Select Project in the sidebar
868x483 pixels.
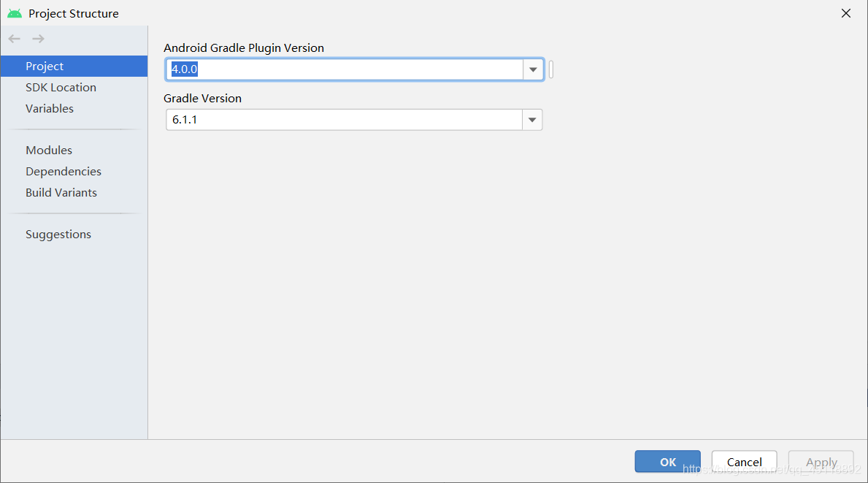(x=45, y=66)
